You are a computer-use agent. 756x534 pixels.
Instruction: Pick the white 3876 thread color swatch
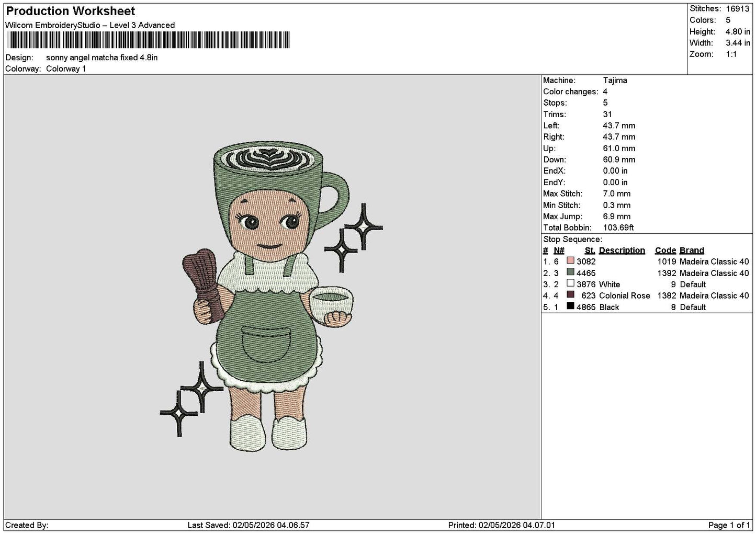570,284
